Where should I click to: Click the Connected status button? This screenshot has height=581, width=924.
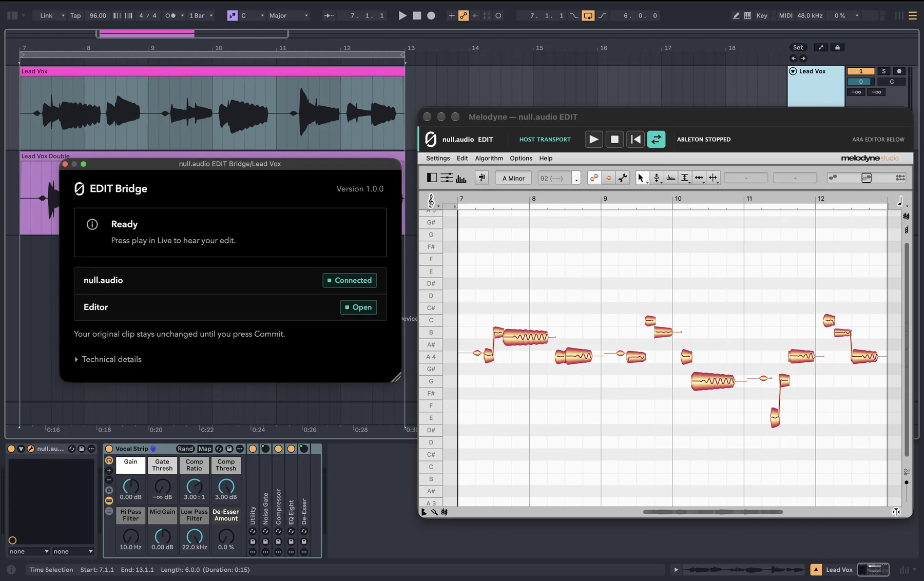(350, 280)
